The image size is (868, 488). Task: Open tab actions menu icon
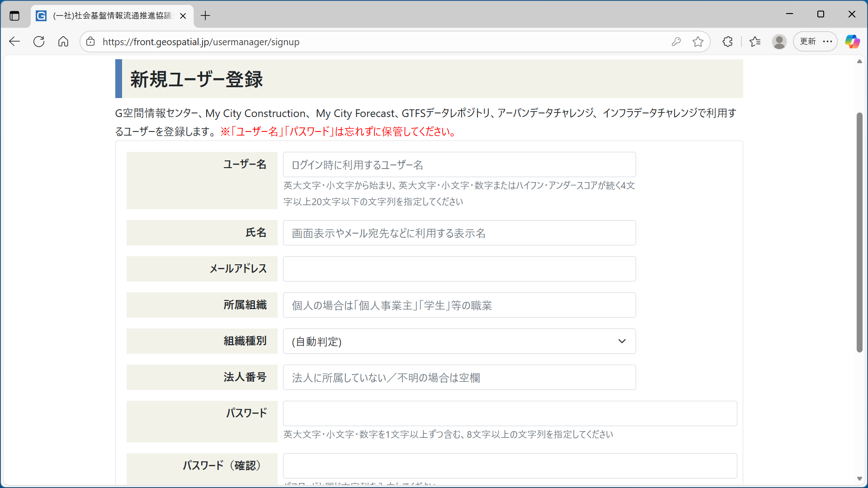point(14,16)
